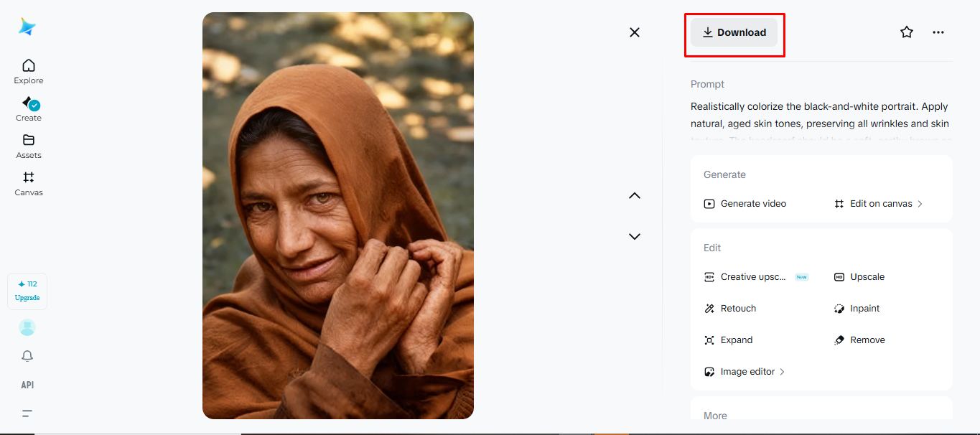
Task: Go to previous image with up chevron
Action: [635, 196]
